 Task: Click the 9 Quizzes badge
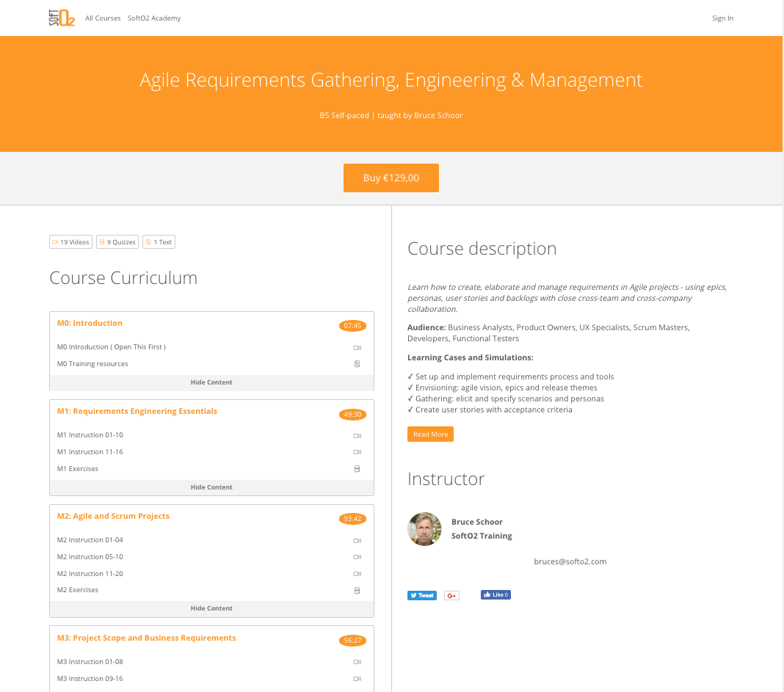point(117,242)
